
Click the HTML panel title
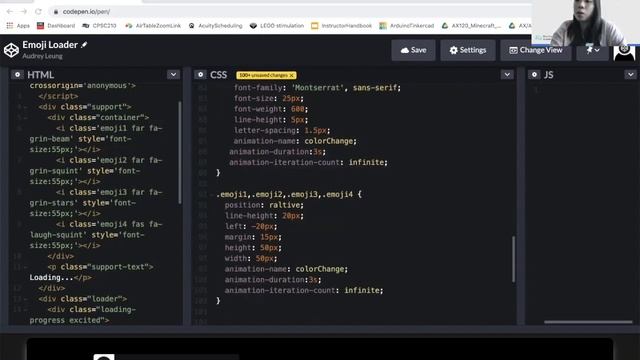pyautogui.click(x=40, y=75)
